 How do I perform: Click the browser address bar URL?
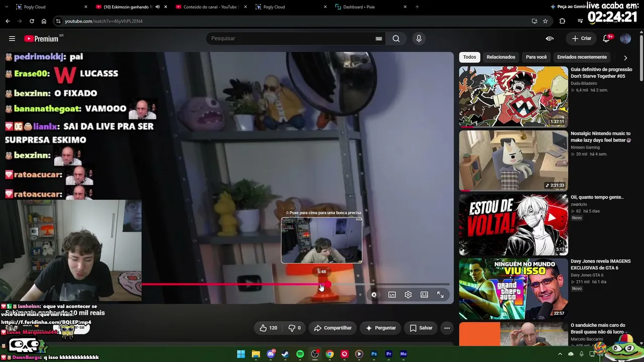pos(104,21)
